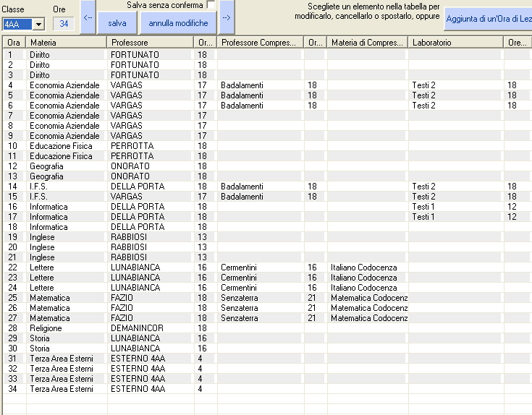Viewport: 532px width, 415px height.
Task: Select Inglese in row 21
Action: pyautogui.click(x=42, y=257)
